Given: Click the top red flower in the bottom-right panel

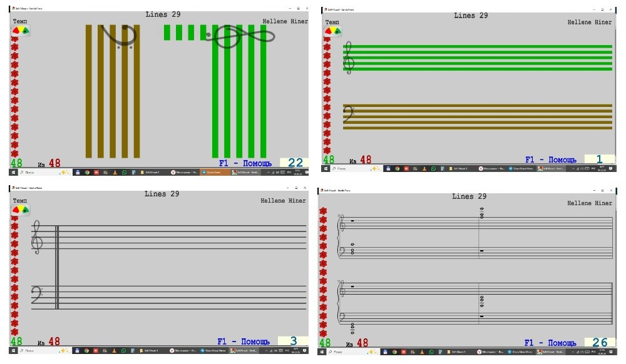Looking at the screenshot, I should tap(323, 211).
